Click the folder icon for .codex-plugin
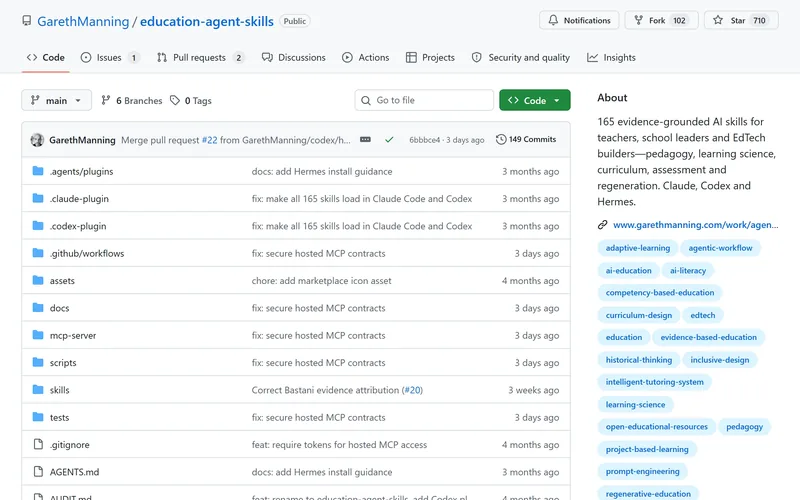This screenshot has height=500, width=800. [x=38, y=226]
